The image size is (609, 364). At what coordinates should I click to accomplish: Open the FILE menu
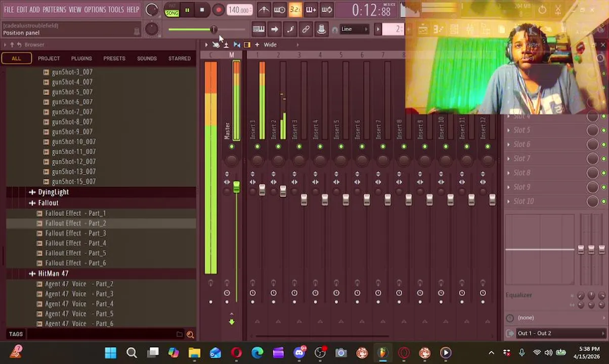pos(9,10)
